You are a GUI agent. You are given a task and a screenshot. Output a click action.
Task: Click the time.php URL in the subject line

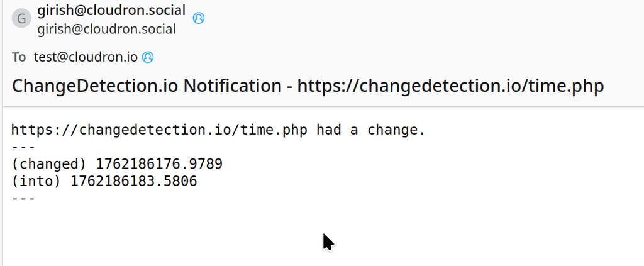450,86
